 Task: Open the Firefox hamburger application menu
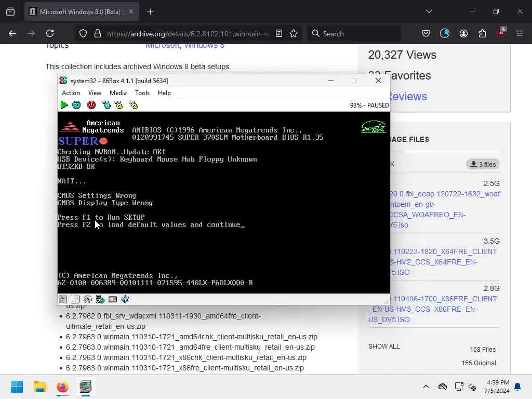[520, 34]
